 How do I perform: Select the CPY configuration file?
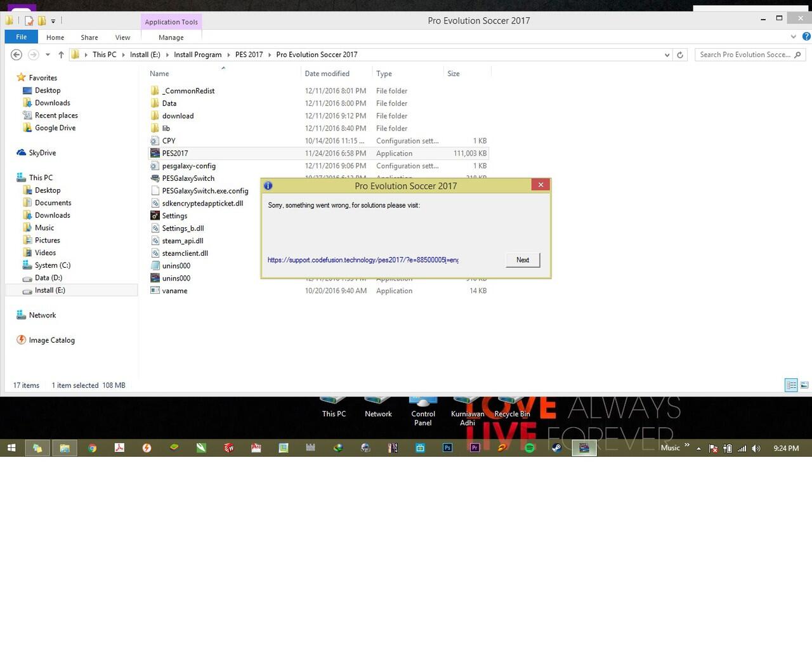tap(169, 141)
